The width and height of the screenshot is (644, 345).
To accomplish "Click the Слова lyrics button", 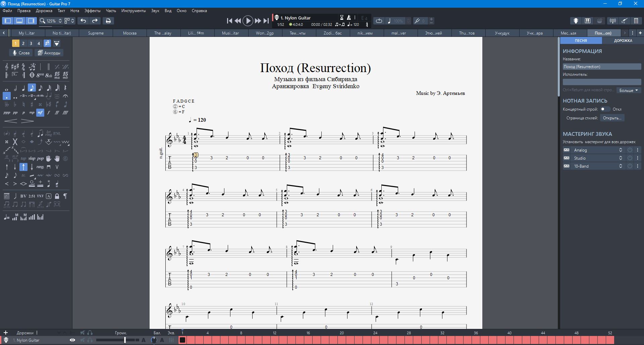I will point(21,53).
